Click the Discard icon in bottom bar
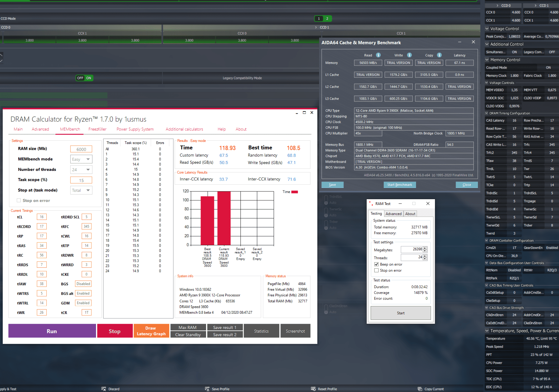 104,389
